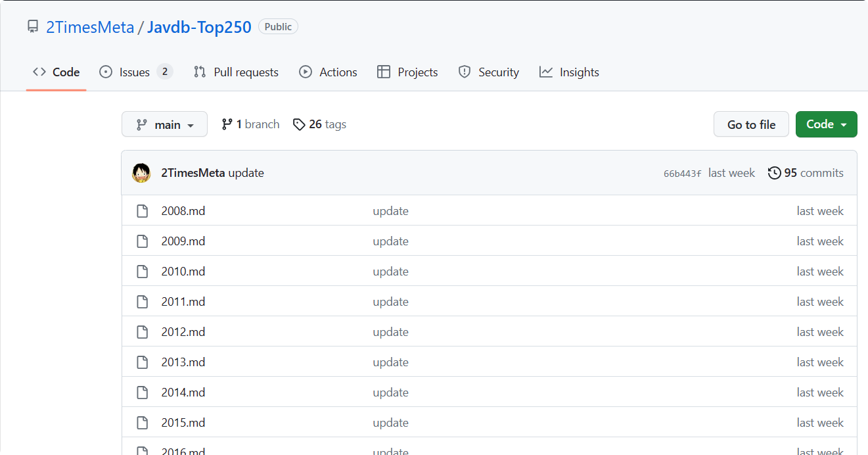Screen dimensions: 868x455
Task: Open file 2009.md
Action: (183, 241)
